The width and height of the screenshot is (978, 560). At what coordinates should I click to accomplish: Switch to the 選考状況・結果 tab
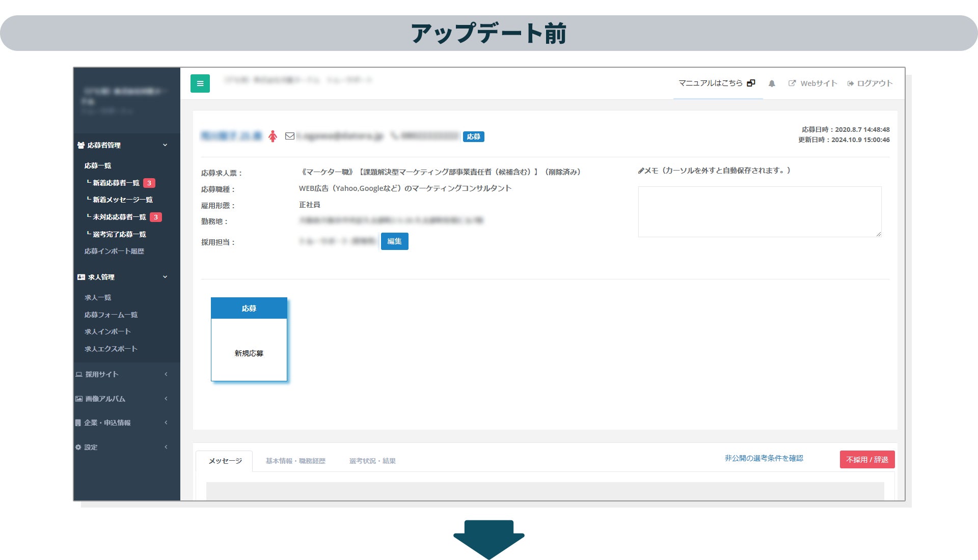coord(372,461)
